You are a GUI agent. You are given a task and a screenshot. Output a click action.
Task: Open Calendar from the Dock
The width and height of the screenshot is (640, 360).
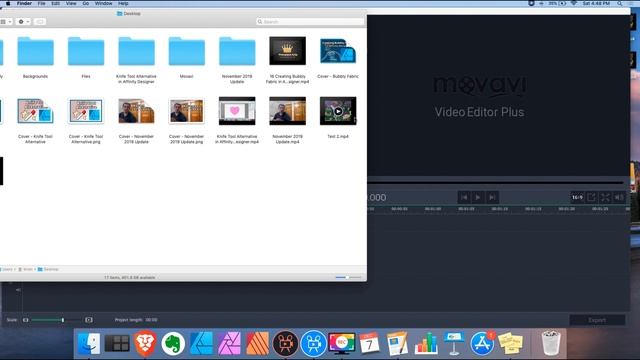tap(369, 343)
